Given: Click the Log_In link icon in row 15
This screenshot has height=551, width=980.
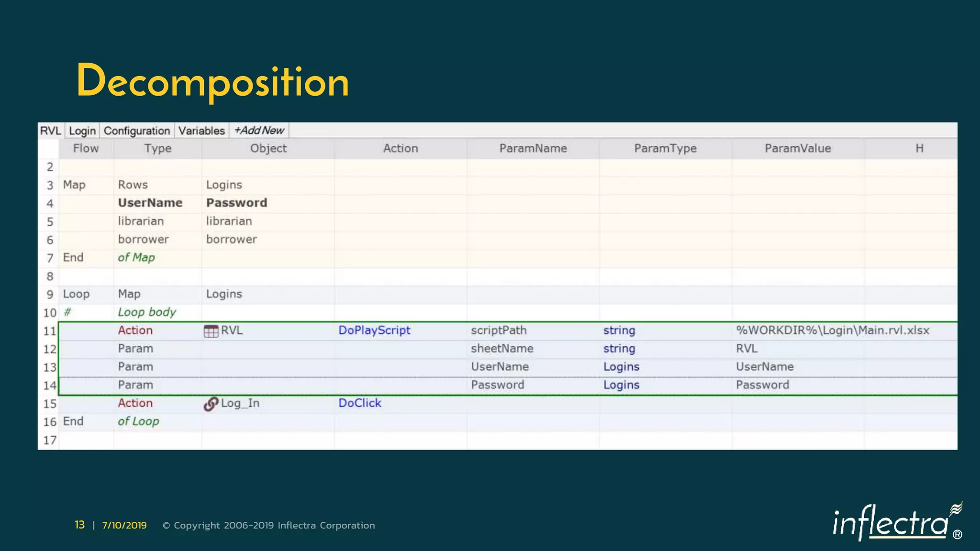Looking at the screenshot, I should coord(211,404).
